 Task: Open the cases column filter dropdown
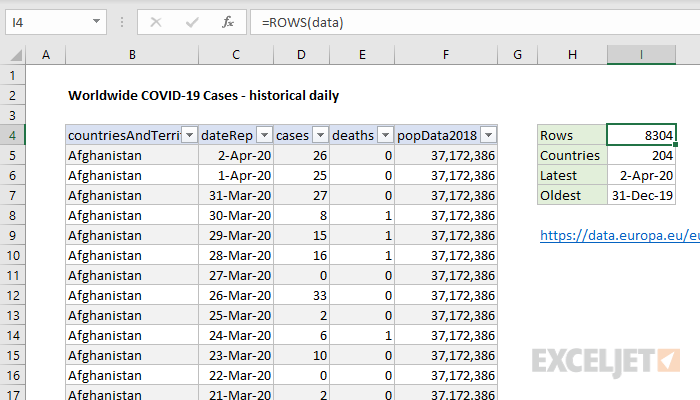point(321,135)
